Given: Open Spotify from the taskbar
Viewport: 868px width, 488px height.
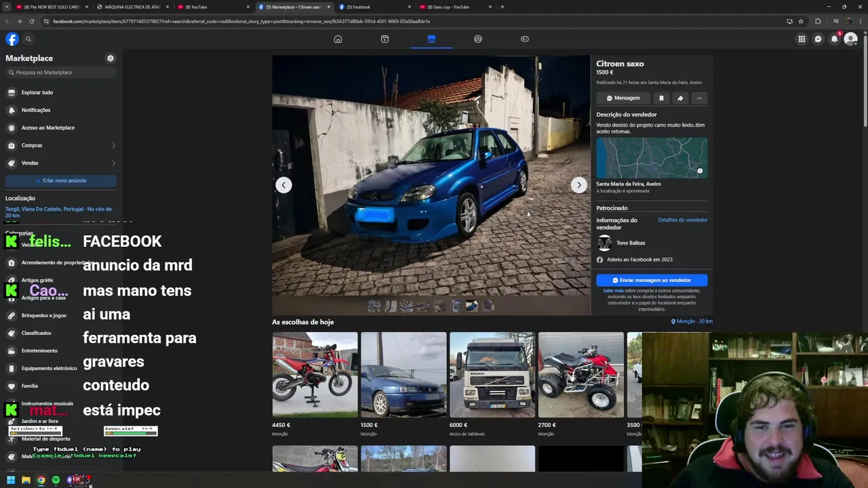Looking at the screenshot, I should [x=56, y=481].
